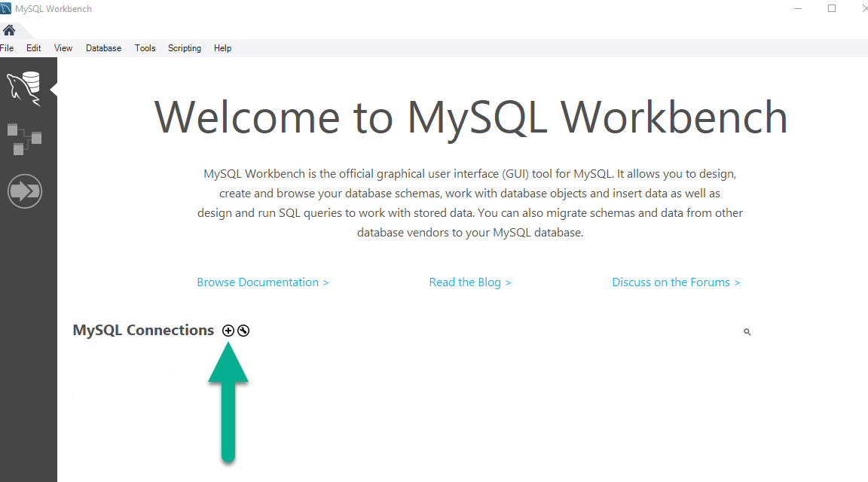
Task: Visit Discuss on the Forums
Action: click(676, 282)
